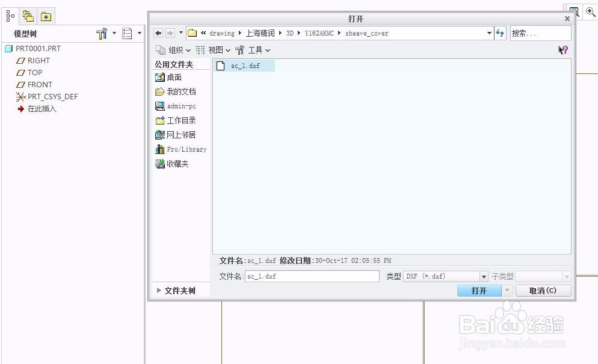598x364 pixels.
Task: Click the favorites folder tab icon
Action: tap(46, 16)
